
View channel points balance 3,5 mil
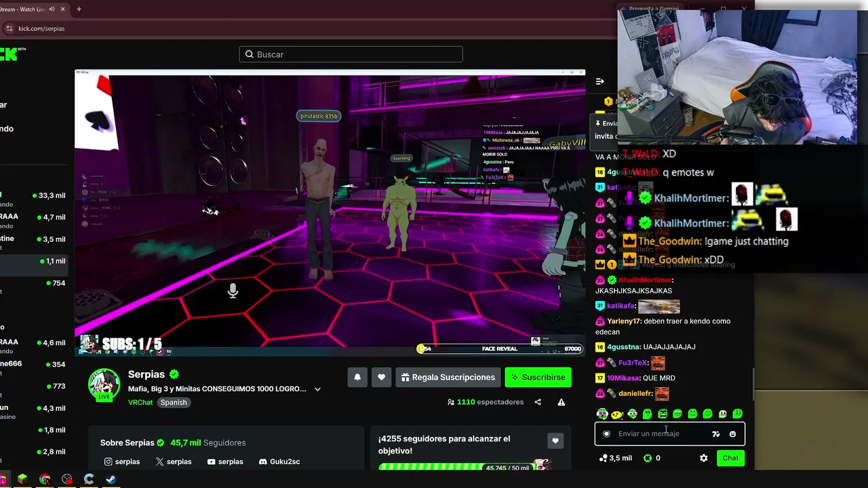(616, 458)
